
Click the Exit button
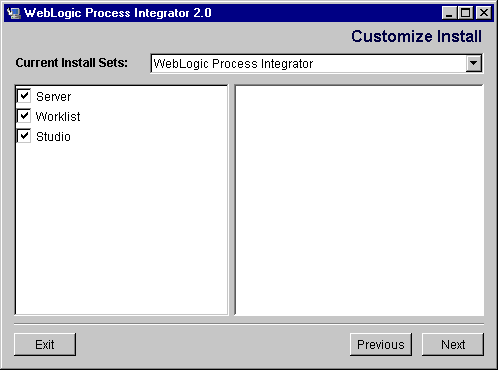coord(45,344)
